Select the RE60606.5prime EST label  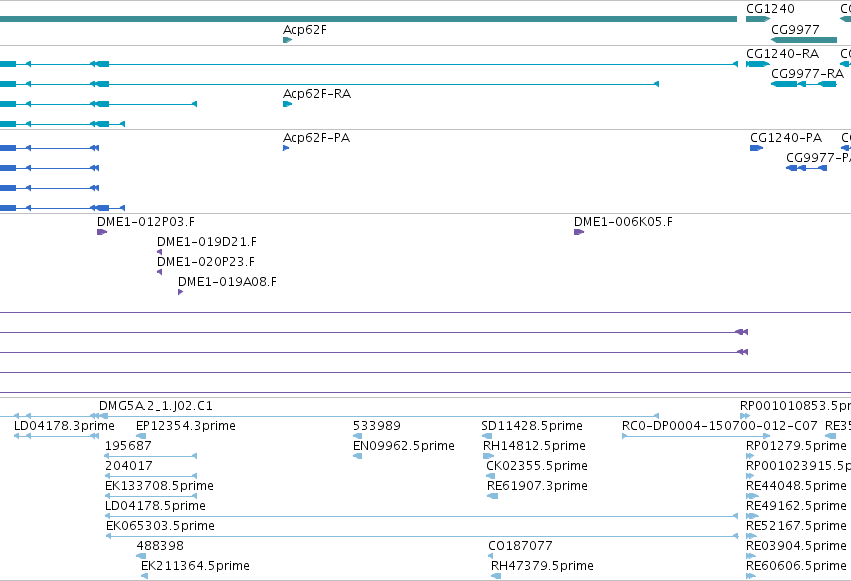click(796, 566)
